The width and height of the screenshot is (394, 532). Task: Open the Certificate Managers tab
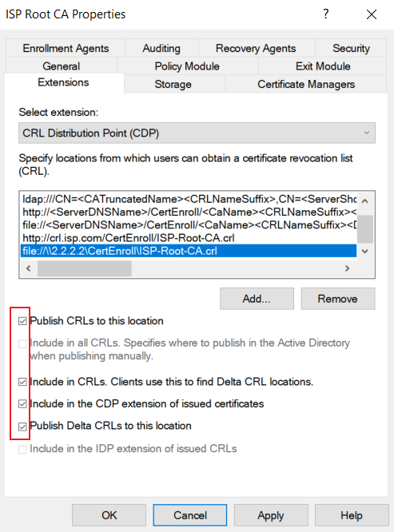(x=306, y=84)
